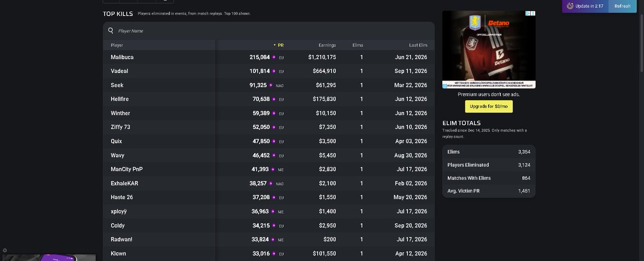644x261 pixels.
Task: Click the pink PR icon in ExhaleKAR's row
Action: (271, 183)
